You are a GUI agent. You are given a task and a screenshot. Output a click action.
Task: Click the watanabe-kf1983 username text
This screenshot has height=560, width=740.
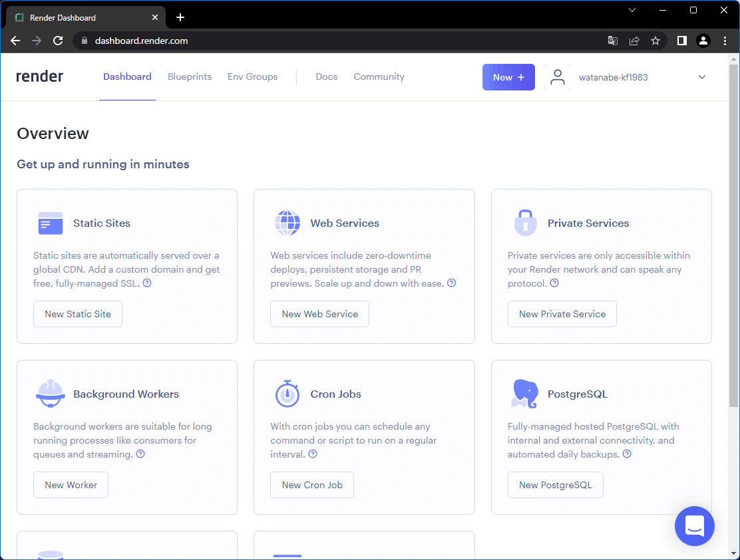click(x=613, y=77)
